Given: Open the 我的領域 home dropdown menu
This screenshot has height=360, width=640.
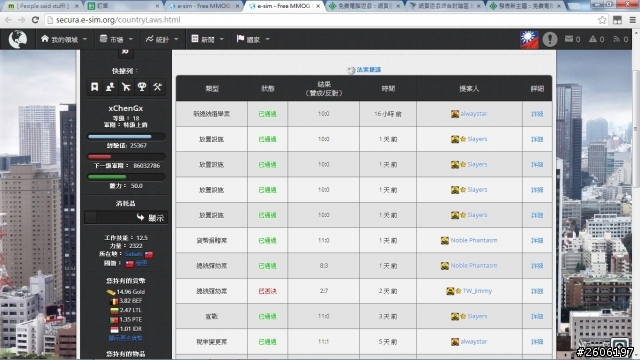Looking at the screenshot, I should tap(64, 39).
